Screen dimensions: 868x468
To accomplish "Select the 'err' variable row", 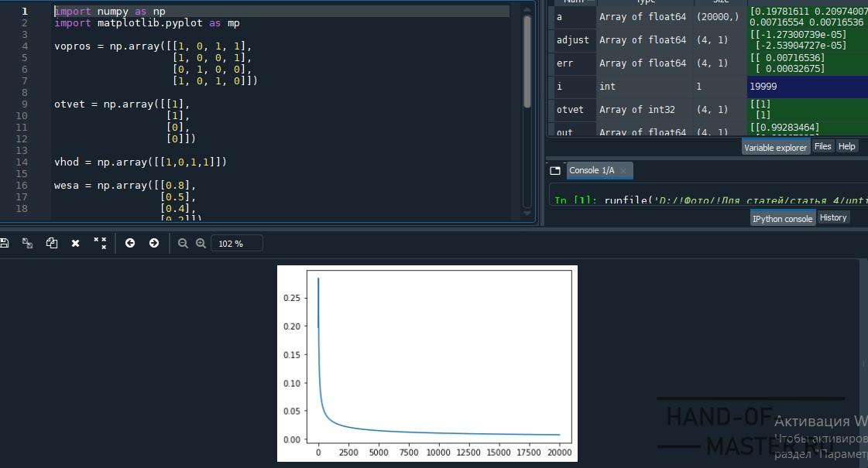I will 572,63.
